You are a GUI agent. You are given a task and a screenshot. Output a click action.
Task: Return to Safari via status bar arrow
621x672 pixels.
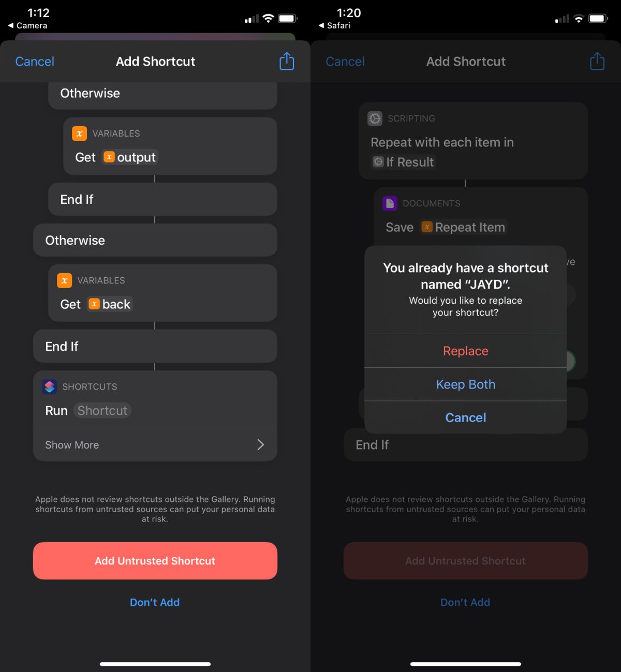pyautogui.click(x=321, y=25)
